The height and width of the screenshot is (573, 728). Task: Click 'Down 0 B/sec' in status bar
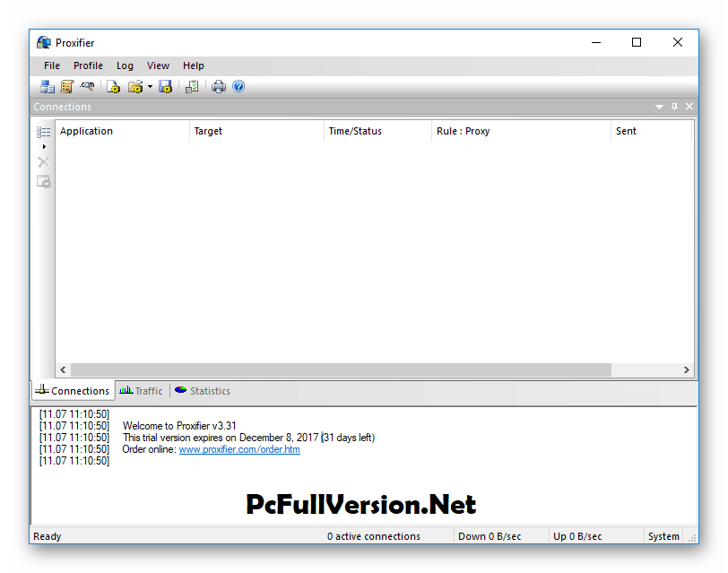[x=490, y=536]
